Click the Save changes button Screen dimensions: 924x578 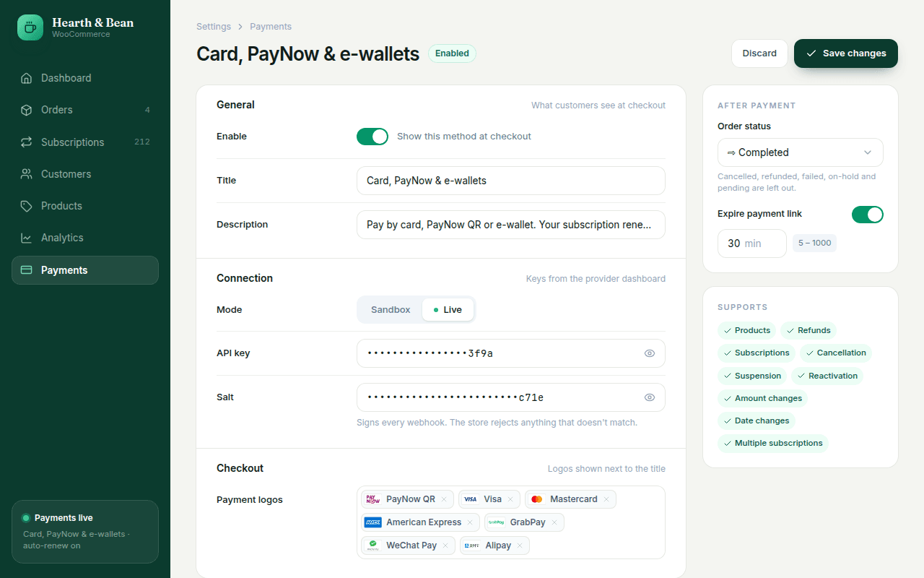[846, 53]
